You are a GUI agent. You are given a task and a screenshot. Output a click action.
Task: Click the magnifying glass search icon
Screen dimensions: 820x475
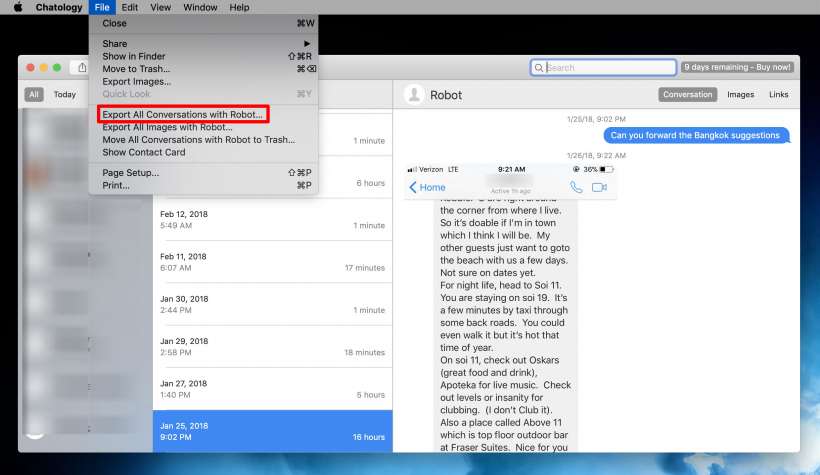click(x=539, y=67)
